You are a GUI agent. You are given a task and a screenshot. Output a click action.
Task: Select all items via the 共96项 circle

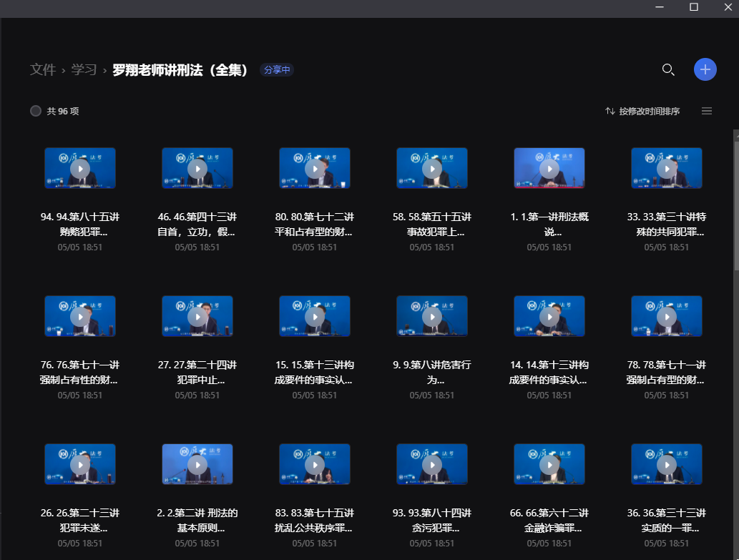click(35, 111)
